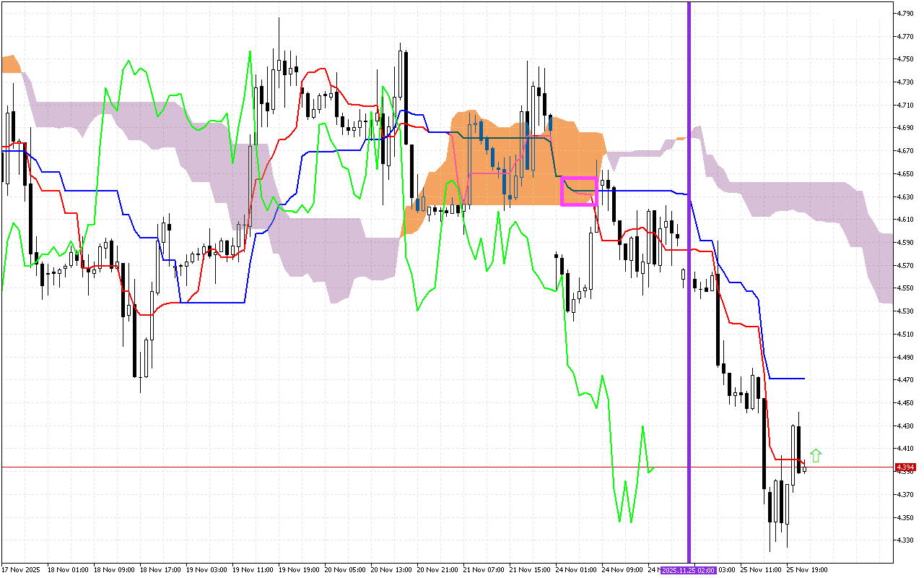The width and height of the screenshot is (924, 578).
Task: Click the 4.790 price axis label
Action: pyautogui.click(x=905, y=13)
